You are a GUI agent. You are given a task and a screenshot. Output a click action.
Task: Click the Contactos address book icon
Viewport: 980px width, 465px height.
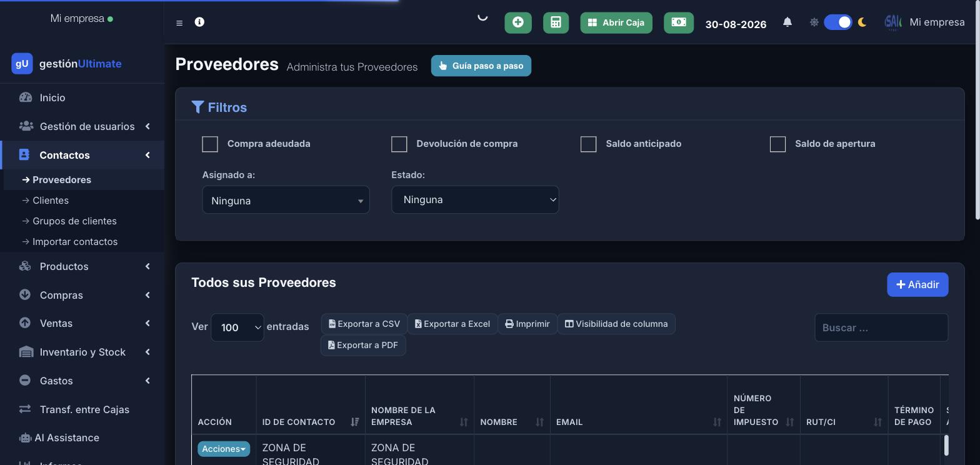[24, 154]
